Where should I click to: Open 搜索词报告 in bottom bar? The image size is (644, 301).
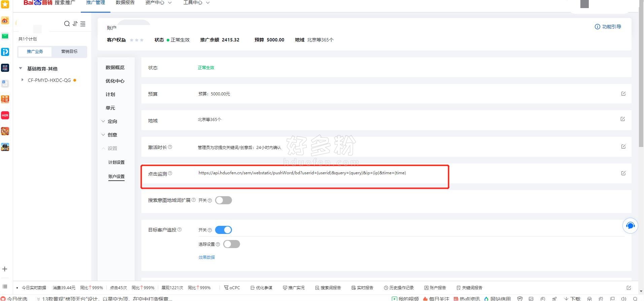click(x=328, y=288)
